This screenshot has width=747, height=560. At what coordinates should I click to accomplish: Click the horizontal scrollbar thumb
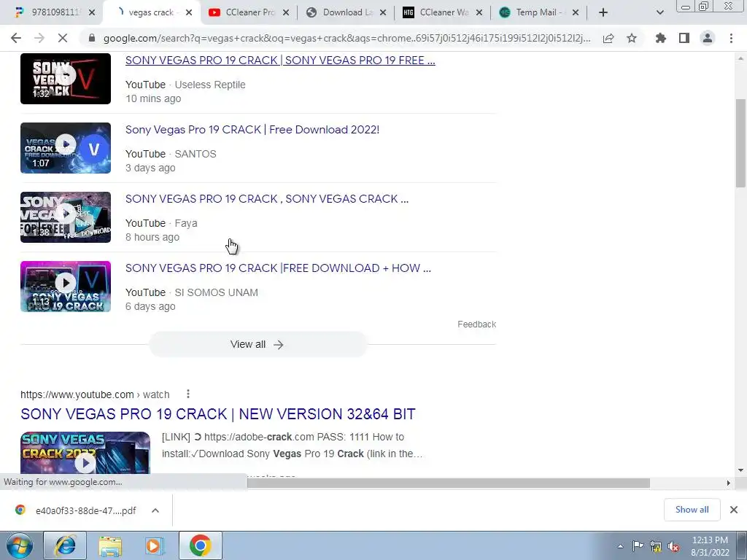tap(449, 483)
